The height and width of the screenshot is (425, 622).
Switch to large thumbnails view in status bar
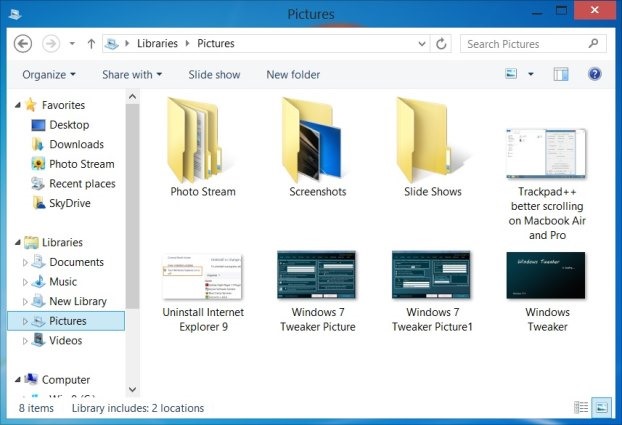click(x=602, y=407)
